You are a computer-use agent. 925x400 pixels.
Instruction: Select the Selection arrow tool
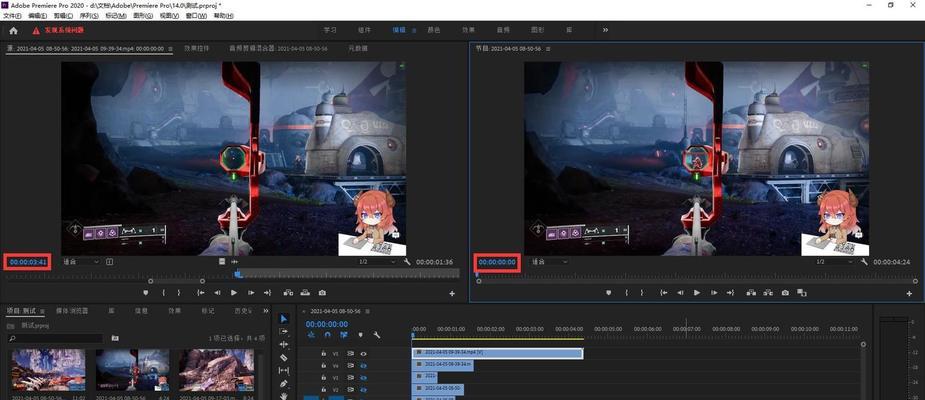pos(284,319)
